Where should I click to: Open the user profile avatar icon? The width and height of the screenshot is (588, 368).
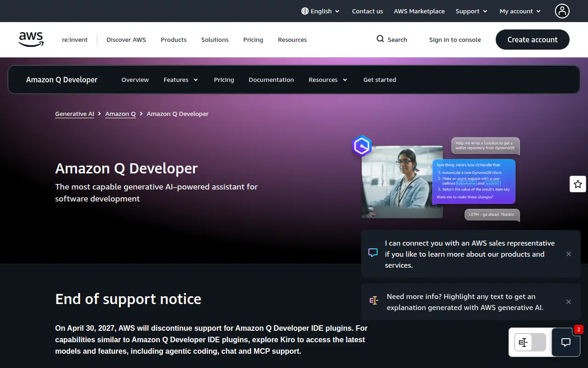(562, 11)
